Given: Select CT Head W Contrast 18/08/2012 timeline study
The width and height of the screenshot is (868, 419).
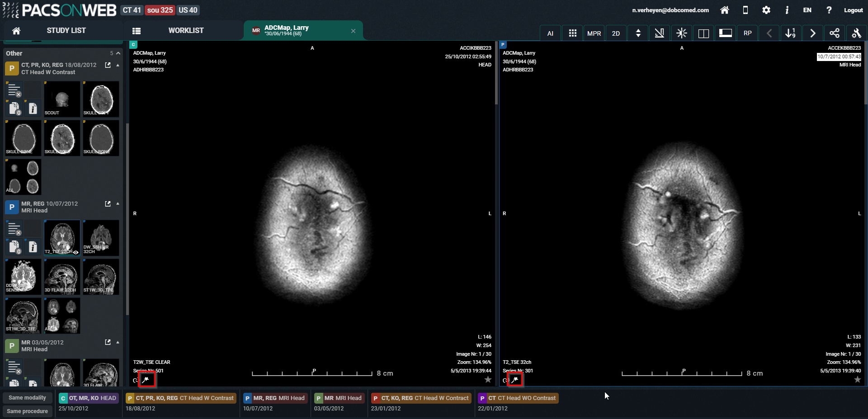Looking at the screenshot, I should click(x=181, y=398).
